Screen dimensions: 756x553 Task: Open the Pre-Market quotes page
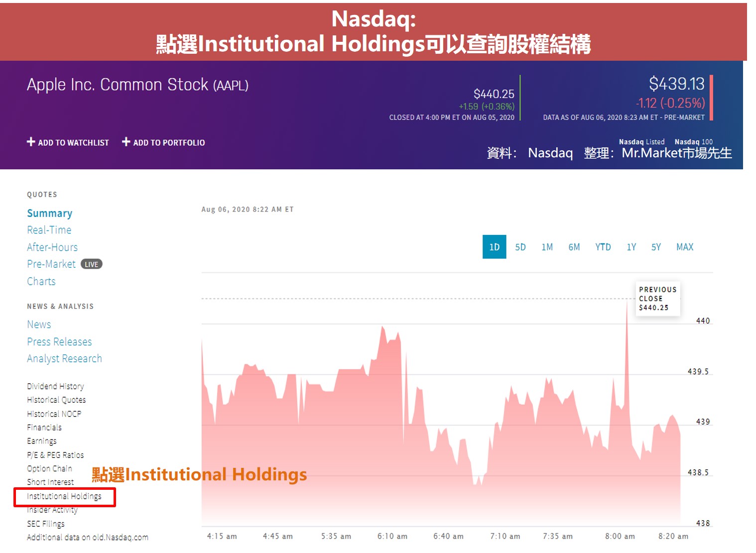tap(51, 264)
